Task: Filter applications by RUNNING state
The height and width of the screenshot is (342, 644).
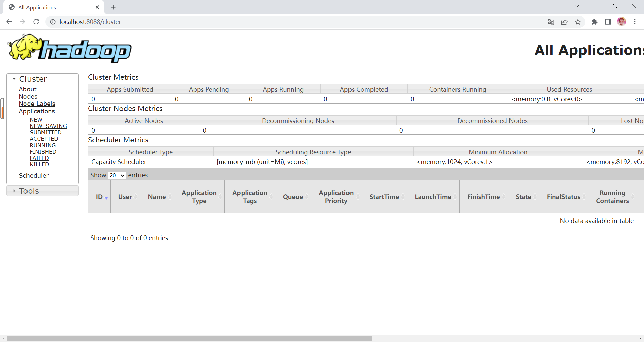Action: point(43,145)
